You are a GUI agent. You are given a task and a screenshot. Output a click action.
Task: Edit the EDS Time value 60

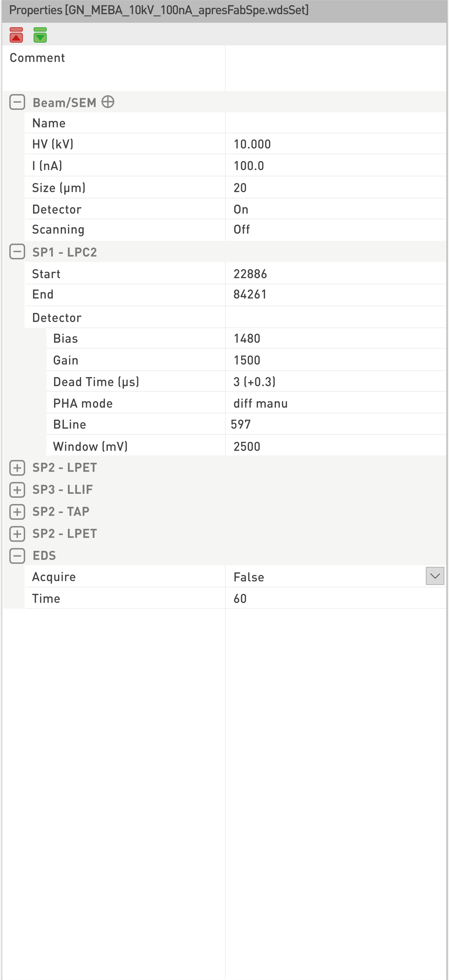point(335,598)
